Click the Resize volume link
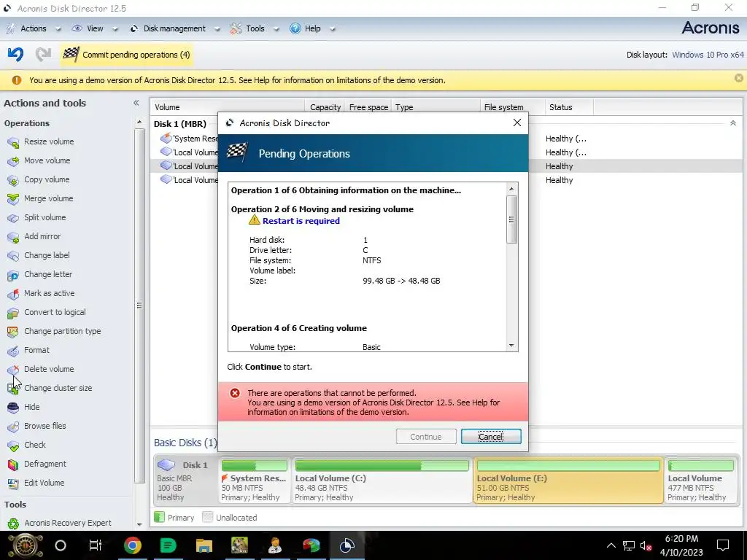This screenshot has width=747, height=560. [x=49, y=141]
